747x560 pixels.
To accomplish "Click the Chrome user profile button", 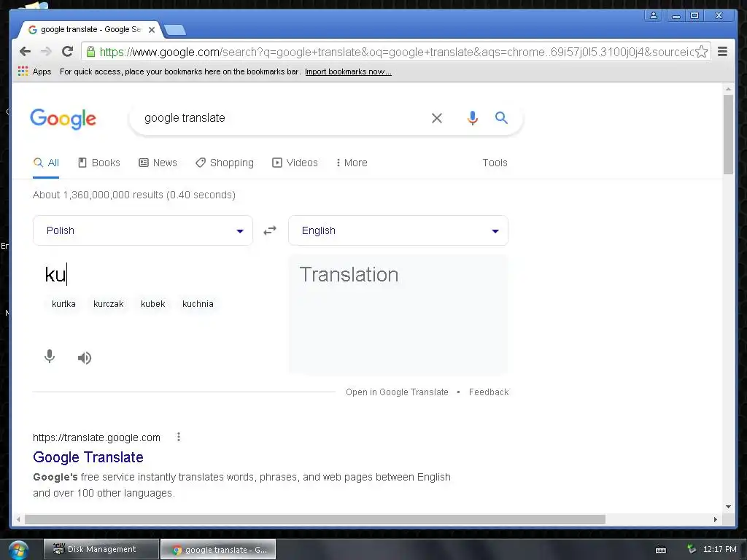I will click(x=654, y=16).
